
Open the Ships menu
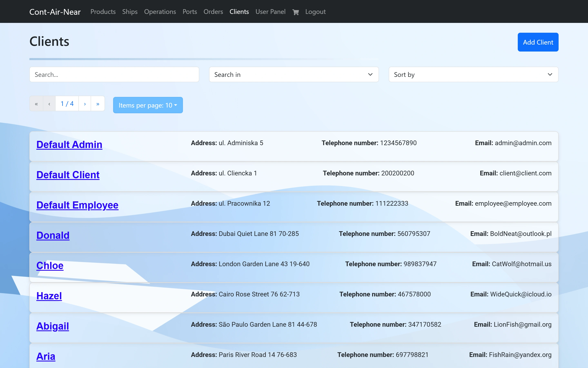pos(130,12)
